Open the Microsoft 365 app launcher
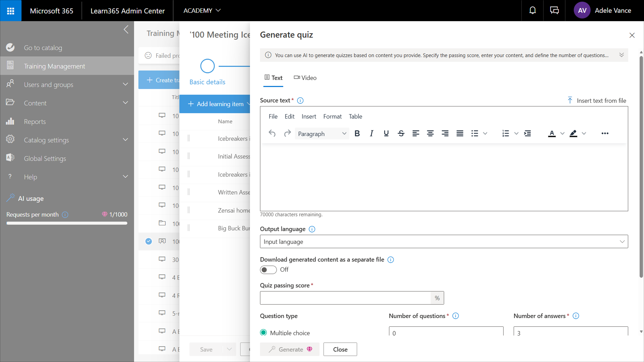Screen dimensions: 644x362 point(10,10)
